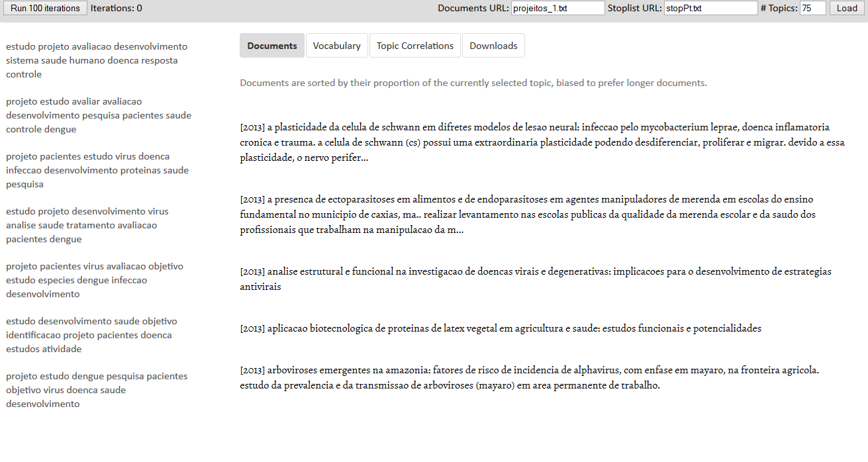Click the Run 100 iterations button
Image resolution: width=868 pixels, height=462 pixels.
[x=45, y=9]
